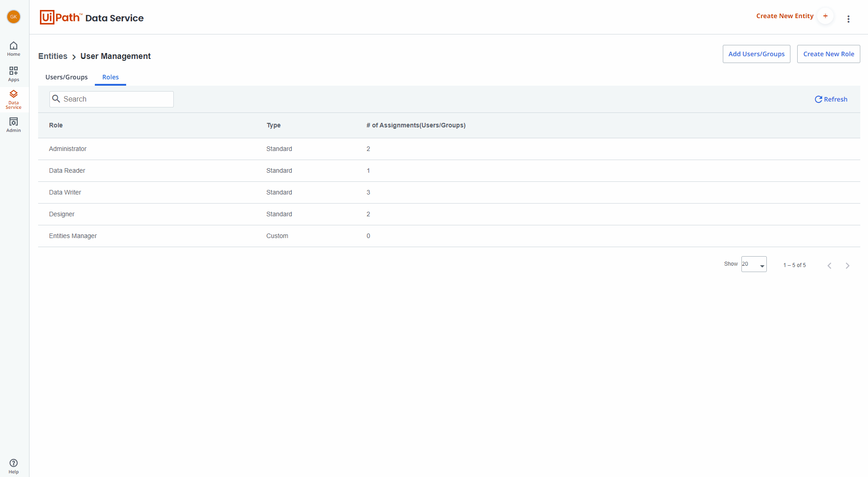Click assignments count 1 for Data Reader
868x477 pixels.
coord(368,170)
